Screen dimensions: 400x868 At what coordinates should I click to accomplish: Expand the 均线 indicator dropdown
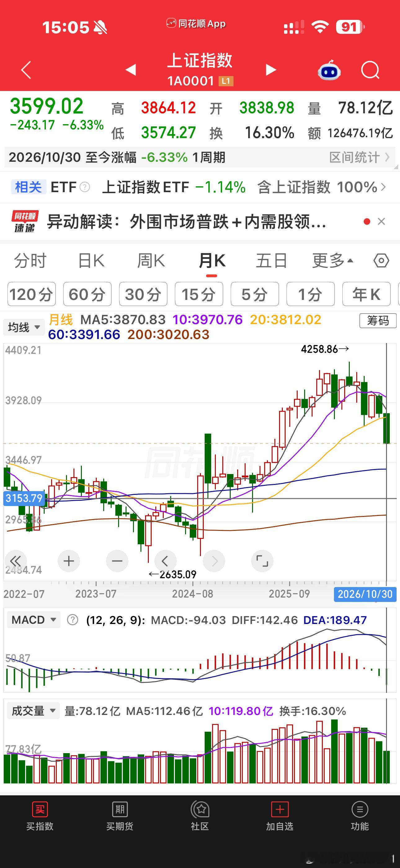coord(24,327)
